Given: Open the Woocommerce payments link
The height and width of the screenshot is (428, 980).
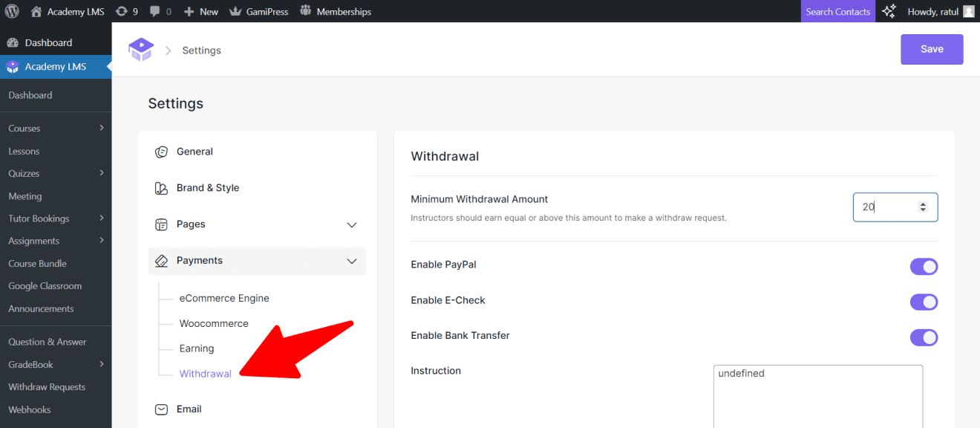Looking at the screenshot, I should coord(214,323).
